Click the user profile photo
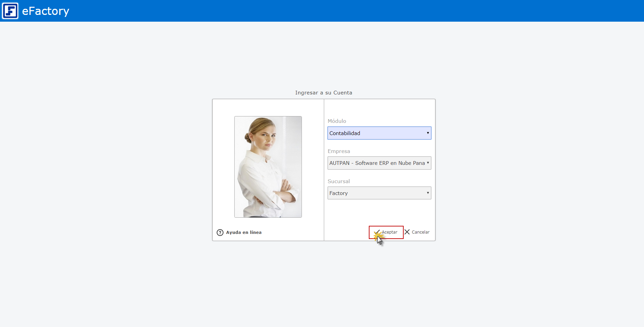The height and width of the screenshot is (327, 644). [268, 167]
